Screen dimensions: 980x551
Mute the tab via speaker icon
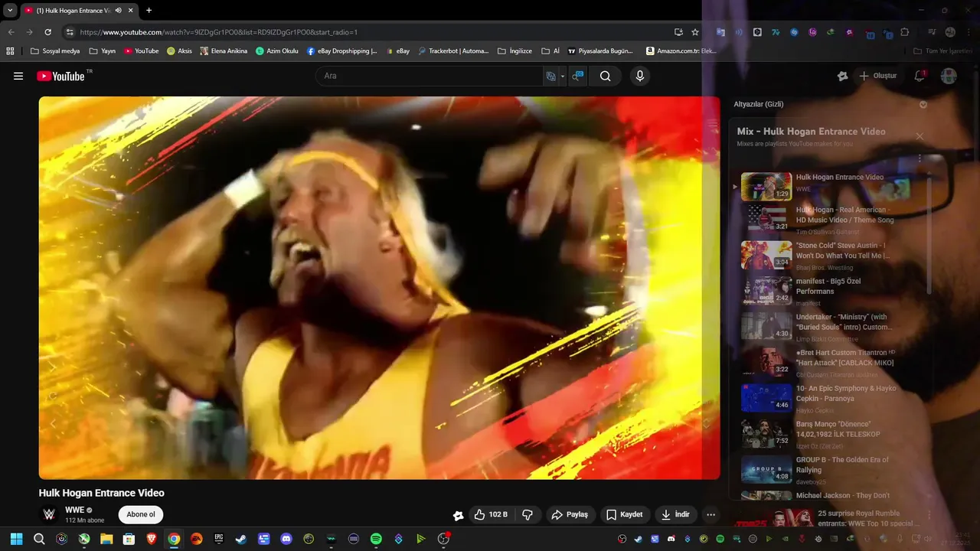pos(118,11)
